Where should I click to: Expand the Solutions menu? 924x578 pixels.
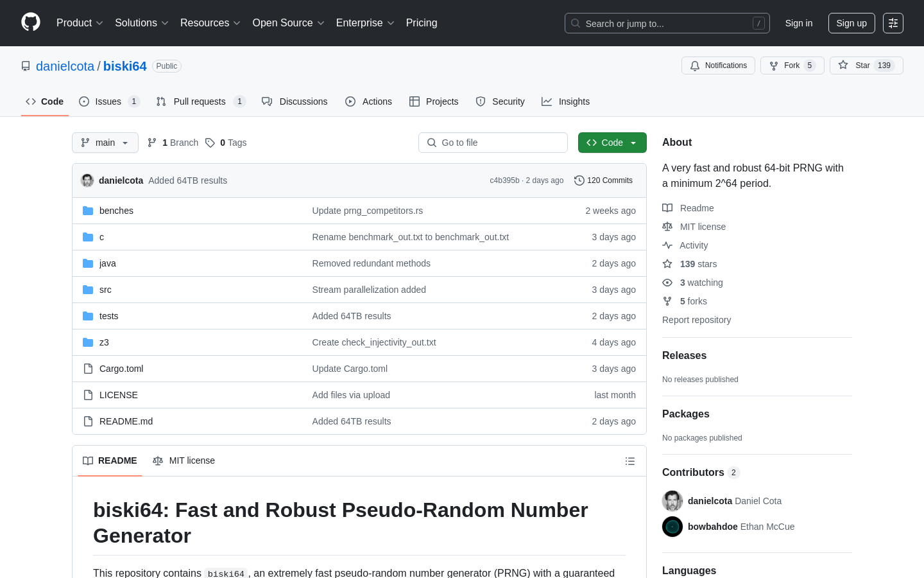(x=142, y=23)
